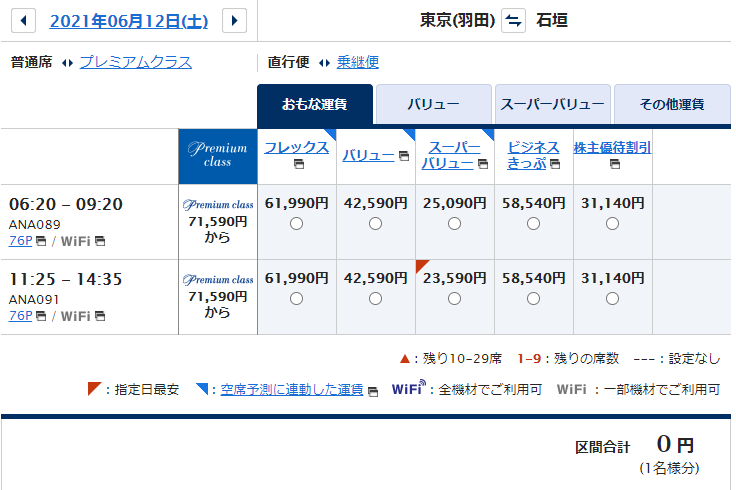The width and height of the screenshot is (736, 490).
Task: Go to previous day arrow button
Action: click(x=23, y=21)
